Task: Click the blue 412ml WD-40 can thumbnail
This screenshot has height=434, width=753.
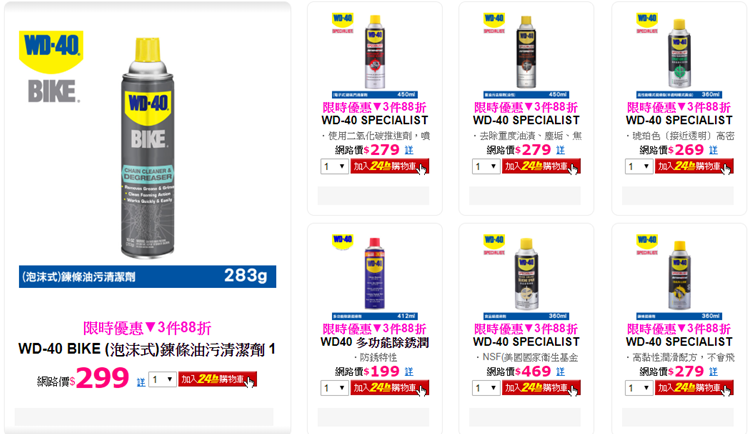Action: point(375,273)
